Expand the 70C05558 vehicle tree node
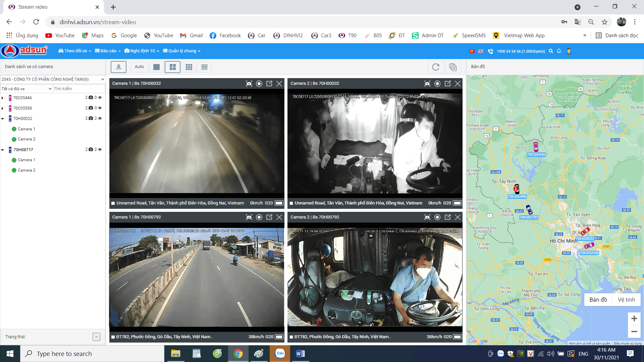644x362 pixels. point(3,108)
